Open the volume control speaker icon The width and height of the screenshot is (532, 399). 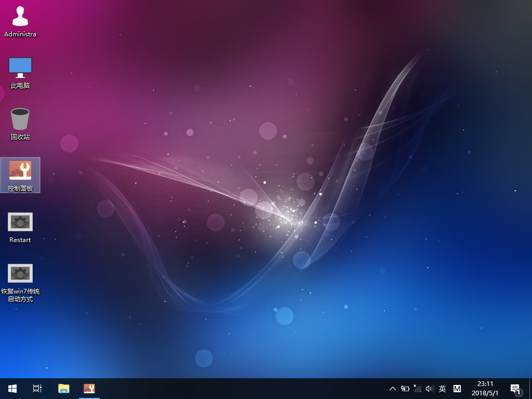pos(430,389)
